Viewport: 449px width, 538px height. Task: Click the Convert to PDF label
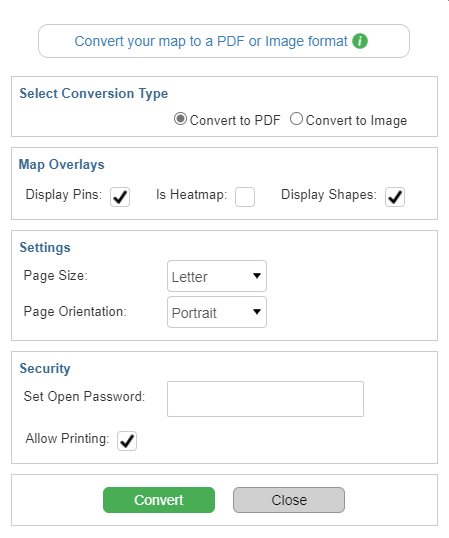tap(235, 120)
